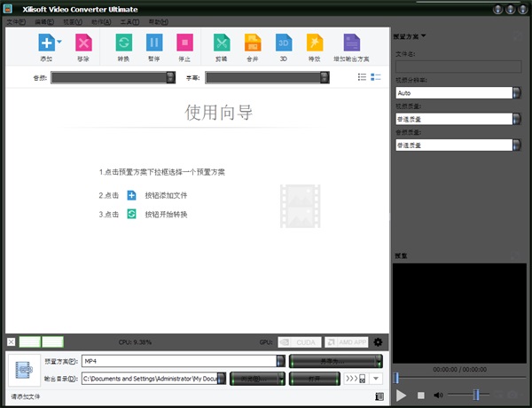Open GPU settings gear icon

pos(378,342)
